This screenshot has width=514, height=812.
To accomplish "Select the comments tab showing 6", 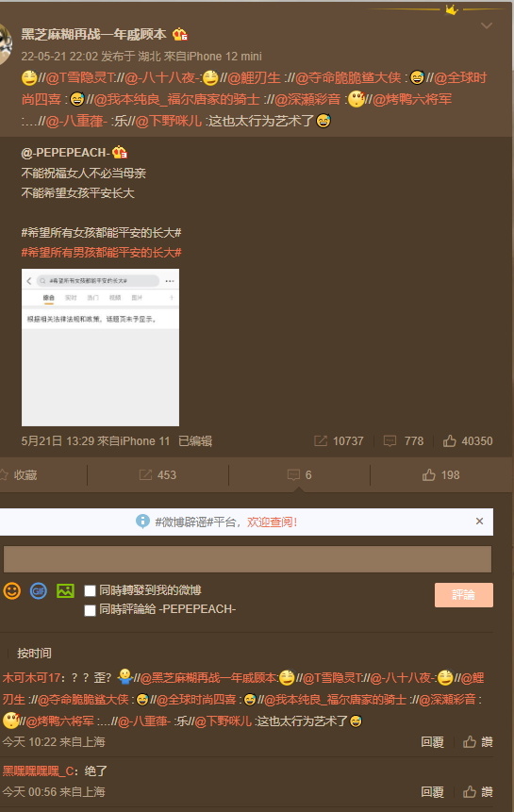I will [299, 475].
